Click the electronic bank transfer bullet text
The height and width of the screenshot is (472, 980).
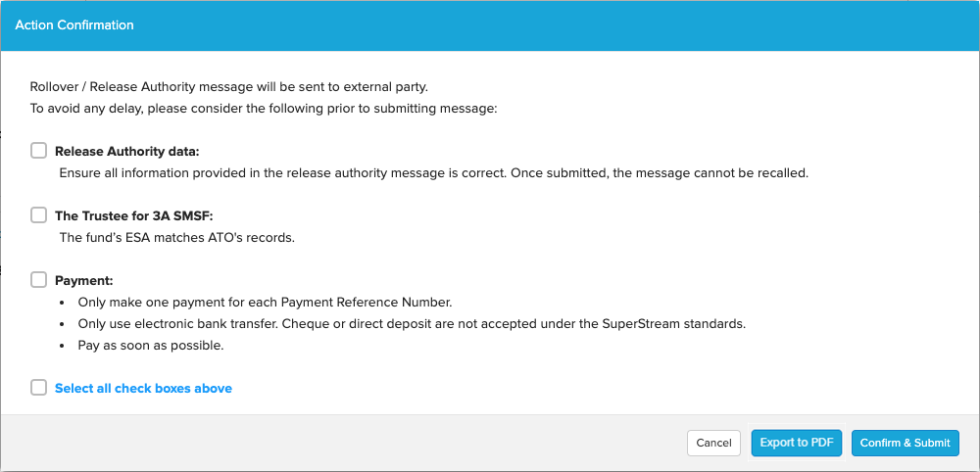(x=412, y=325)
